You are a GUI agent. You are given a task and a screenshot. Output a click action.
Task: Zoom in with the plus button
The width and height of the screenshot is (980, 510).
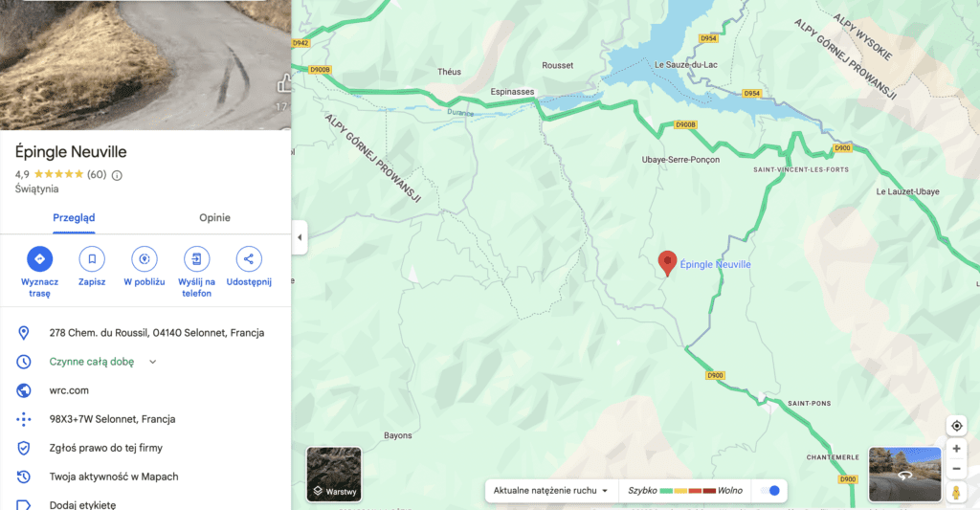point(956,449)
